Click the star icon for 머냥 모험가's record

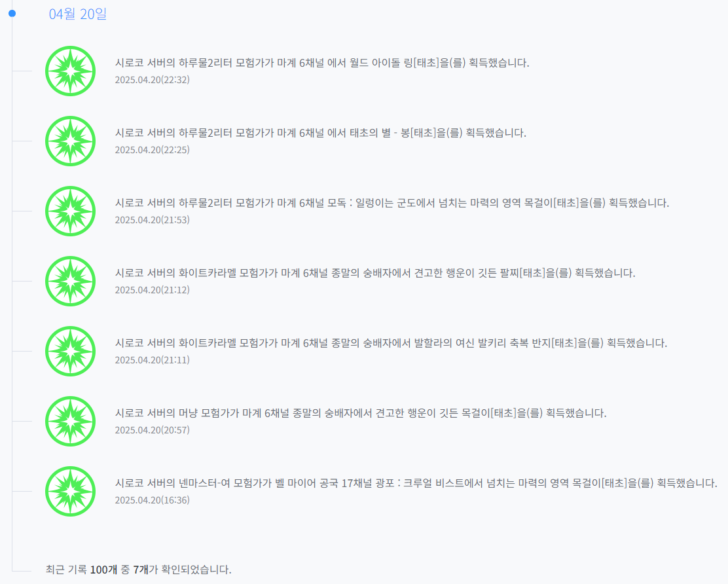point(71,421)
